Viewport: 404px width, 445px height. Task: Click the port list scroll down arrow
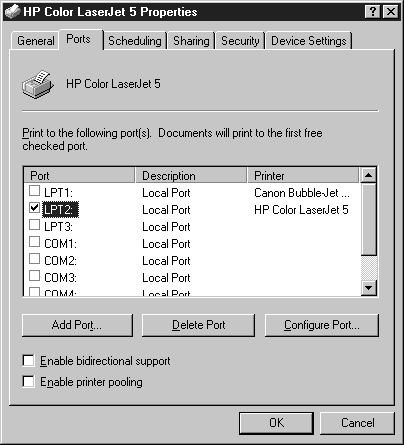[369, 287]
